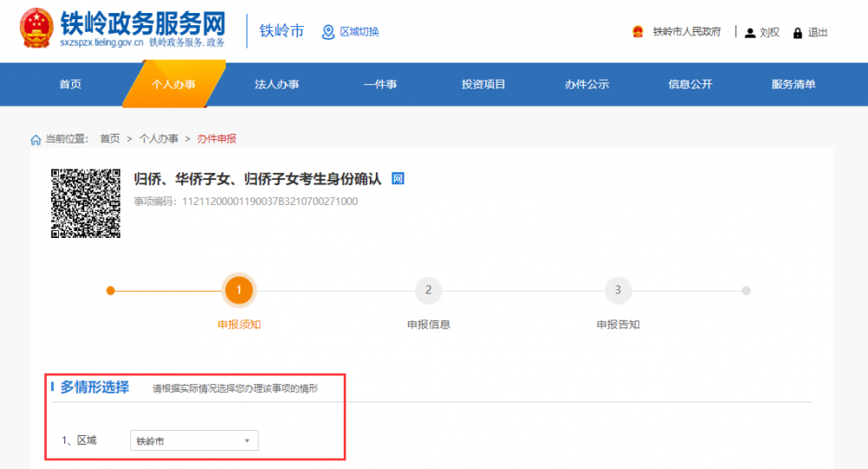Click the 区域切换 link
Image resolution: width=868 pixels, height=469 pixels.
point(359,32)
